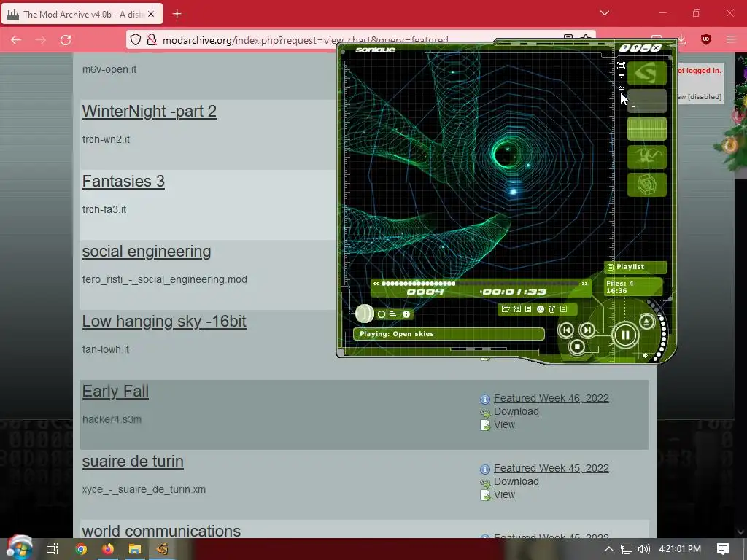Viewport: 747px width, 560px height.
Task: Open Chrome from the taskbar
Action: [x=81, y=549]
